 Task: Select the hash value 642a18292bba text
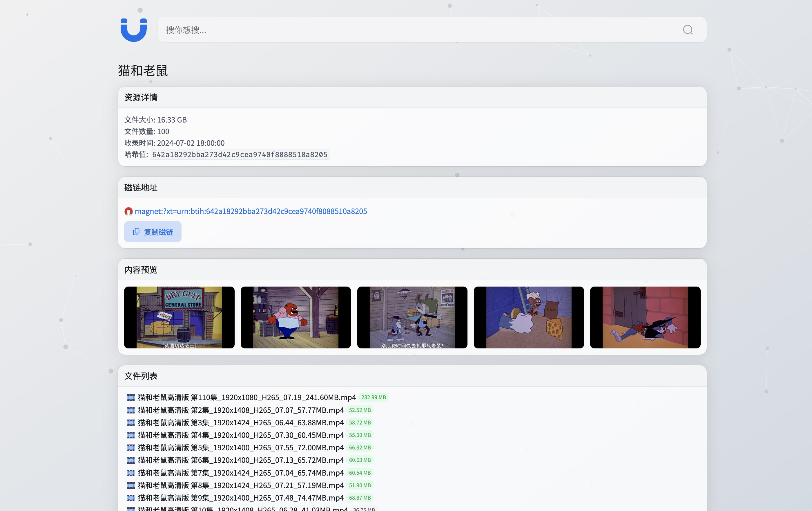click(240, 154)
